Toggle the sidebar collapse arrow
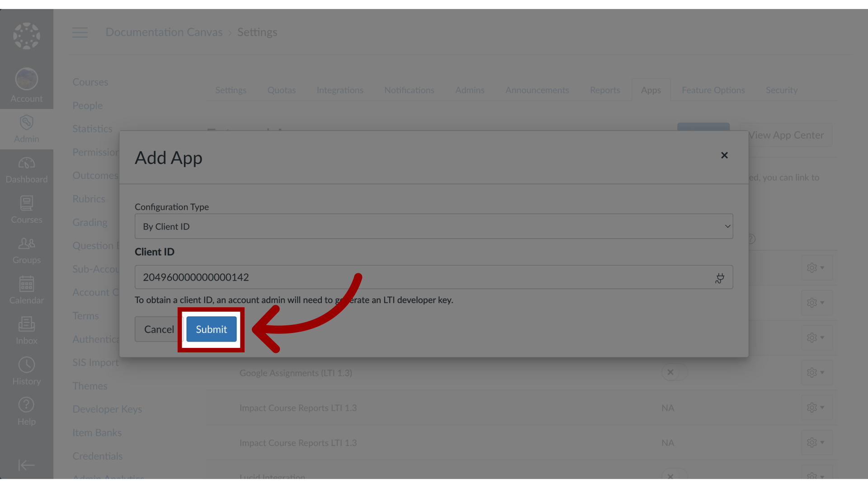 [x=26, y=465]
